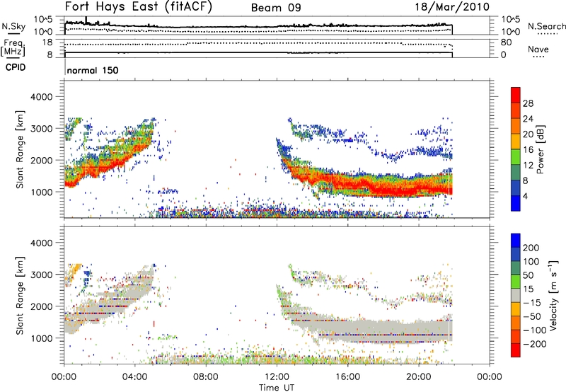566x392 pixels.
Task: Pick the gray segment of Velocity color bar
Action: [516, 296]
